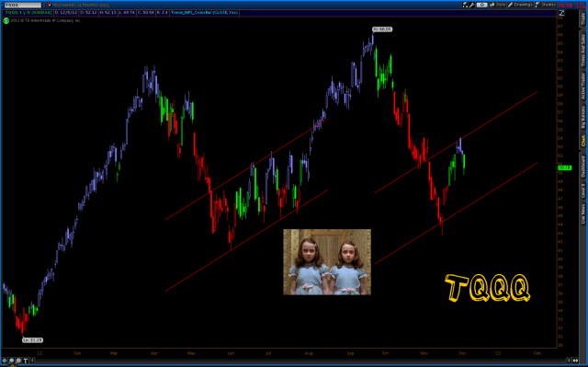The height and width of the screenshot is (367, 588).
Task: Click the L: 49.74 low value
Action: click(x=127, y=12)
